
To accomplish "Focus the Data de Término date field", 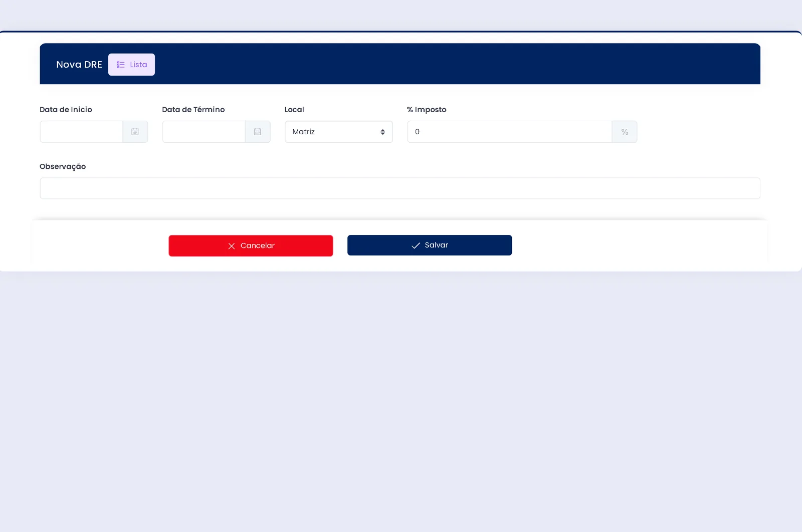I will tap(204, 132).
